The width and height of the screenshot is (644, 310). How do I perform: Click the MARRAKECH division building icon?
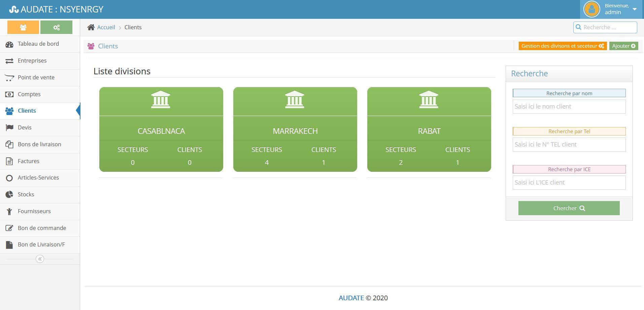295,100
